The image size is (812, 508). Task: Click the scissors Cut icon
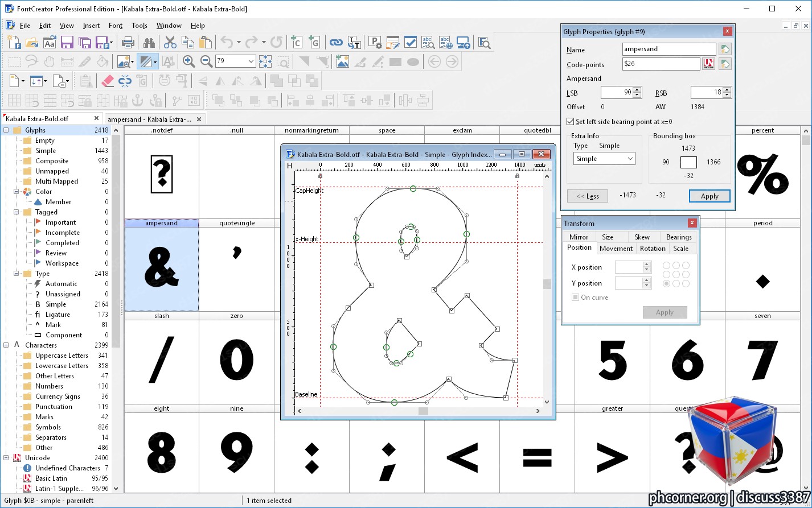170,43
